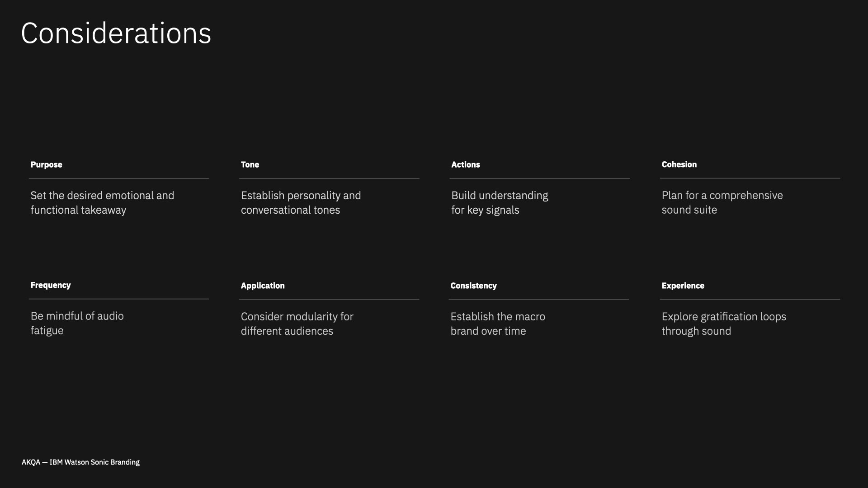
Task: Select the Consistency heading
Action: tap(473, 286)
